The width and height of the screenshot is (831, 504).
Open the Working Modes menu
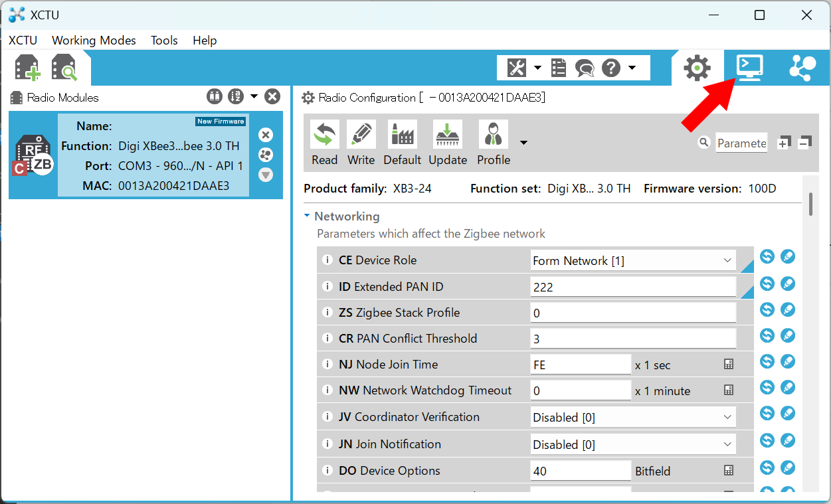point(94,41)
